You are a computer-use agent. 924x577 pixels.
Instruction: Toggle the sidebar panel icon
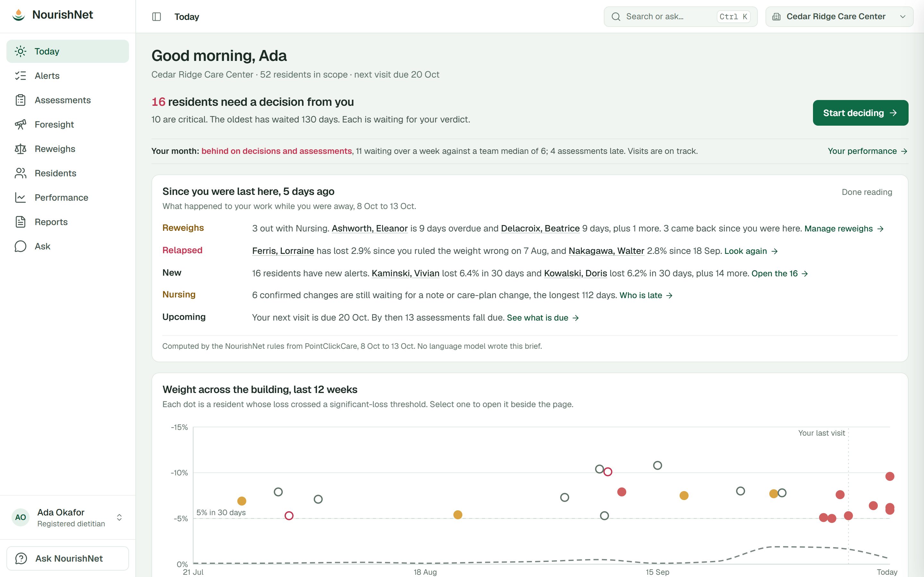[x=157, y=17]
